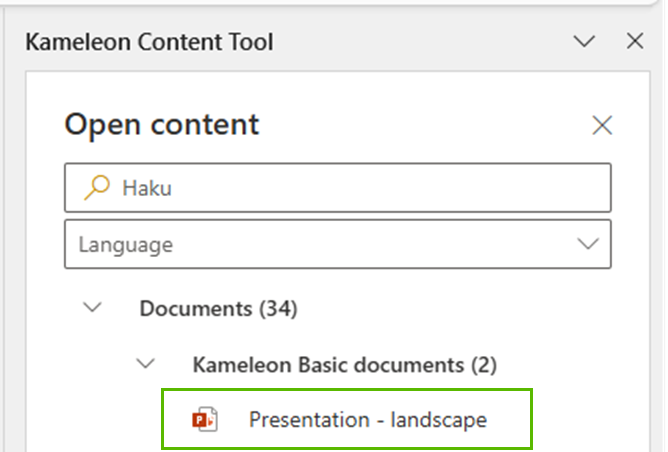
Task: Close the Kameleon Content Tool pane
Action: point(635,41)
